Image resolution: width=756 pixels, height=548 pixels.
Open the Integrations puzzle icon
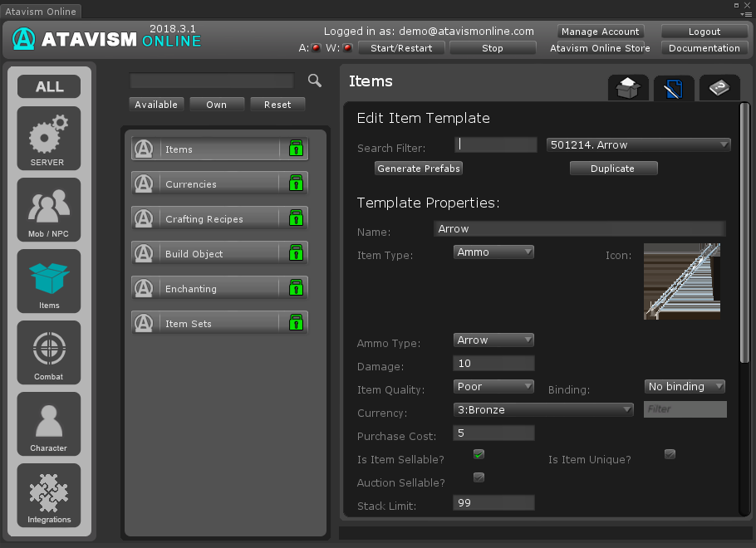tap(49, 495)
